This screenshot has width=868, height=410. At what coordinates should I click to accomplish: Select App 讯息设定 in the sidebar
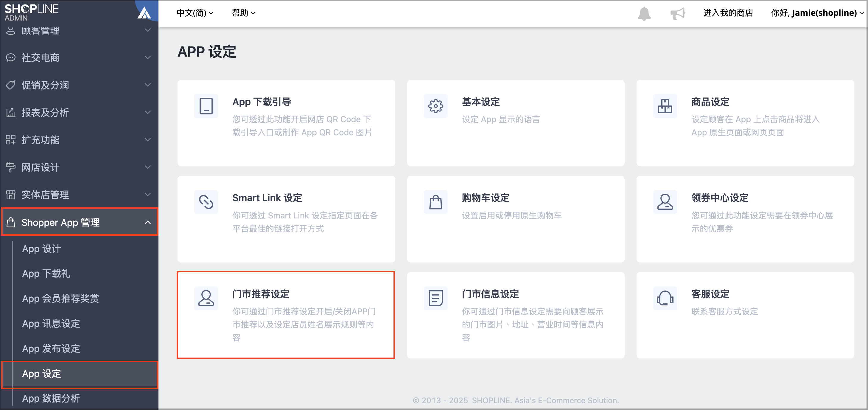click(51, 323)
